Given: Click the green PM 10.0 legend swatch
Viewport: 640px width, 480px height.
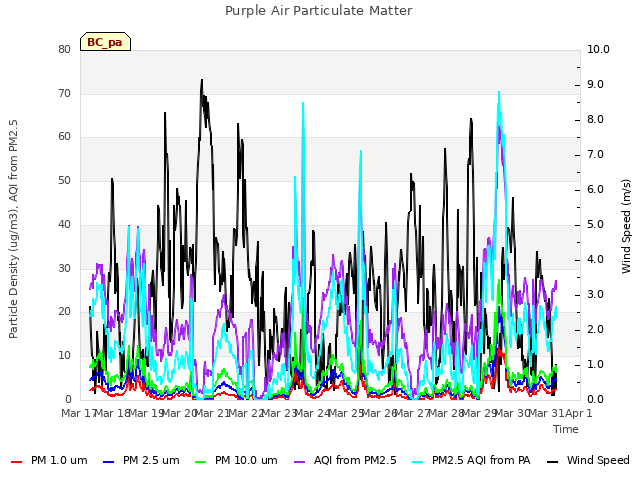Looking at the screenshot, I should click(201, 462).
